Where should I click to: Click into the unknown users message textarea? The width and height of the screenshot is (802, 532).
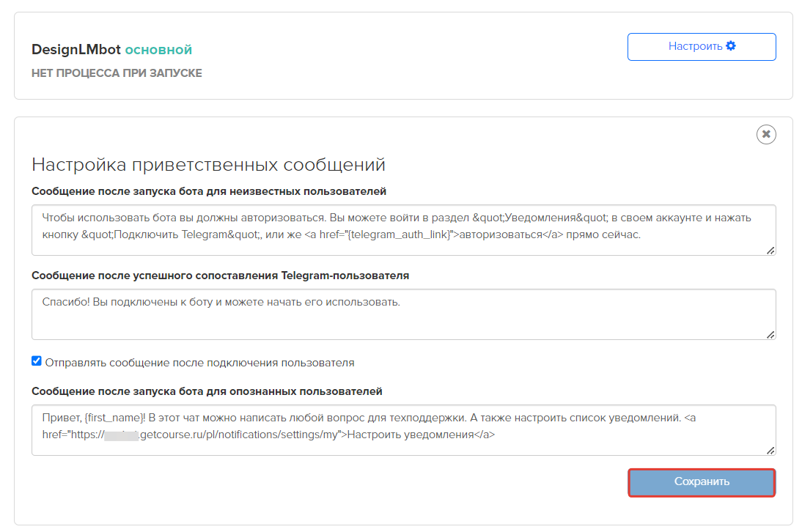pos(403,230)
